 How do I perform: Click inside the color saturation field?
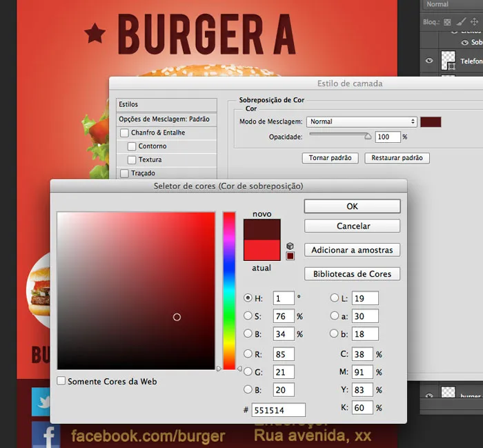pyautogui.click(x=136, y=291)
